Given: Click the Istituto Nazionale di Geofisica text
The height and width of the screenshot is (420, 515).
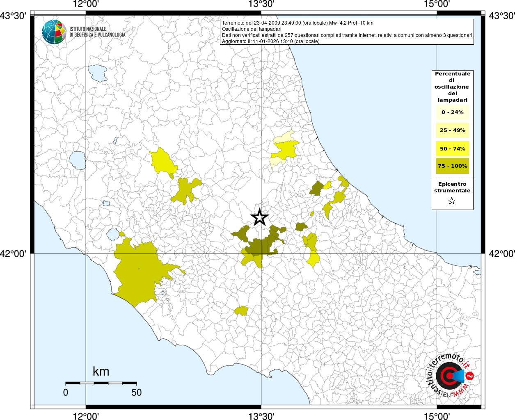Looking at the screenshot, I should click(x=97, y=32).
